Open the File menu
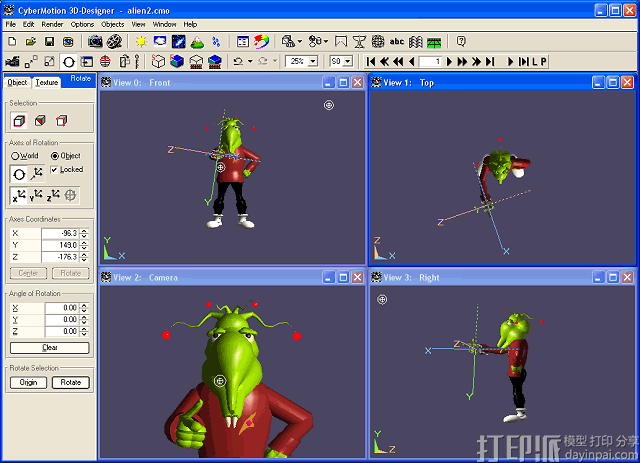 point(11,24)
